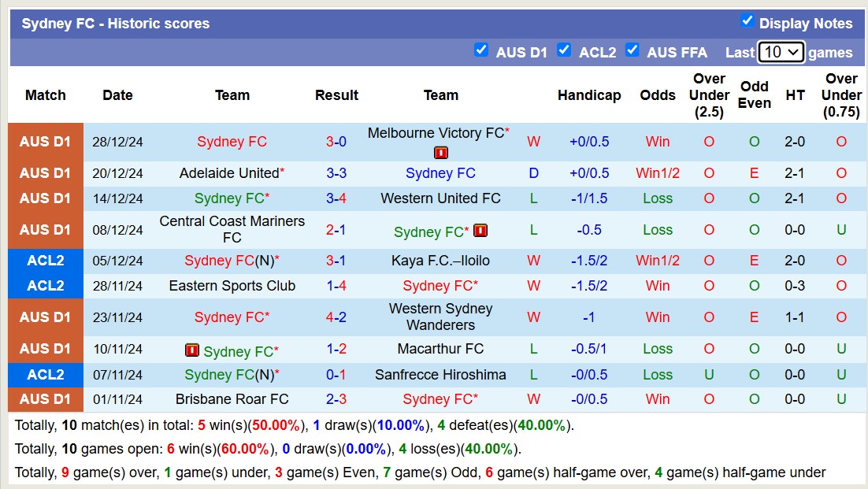The width and height of the screenshot is (868, 489).
Task: Uncheck the AUS FFA checkbox
Action: 632,50
